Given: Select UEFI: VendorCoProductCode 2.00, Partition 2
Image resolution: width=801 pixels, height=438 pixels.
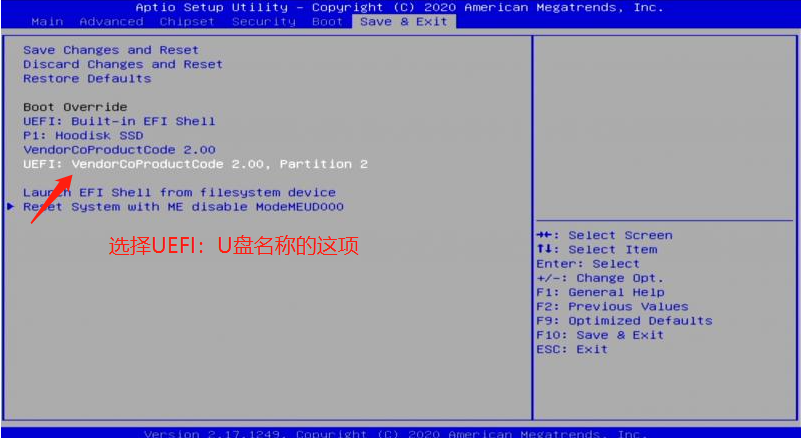Looking at the screenshot, I should coord(195,163).
